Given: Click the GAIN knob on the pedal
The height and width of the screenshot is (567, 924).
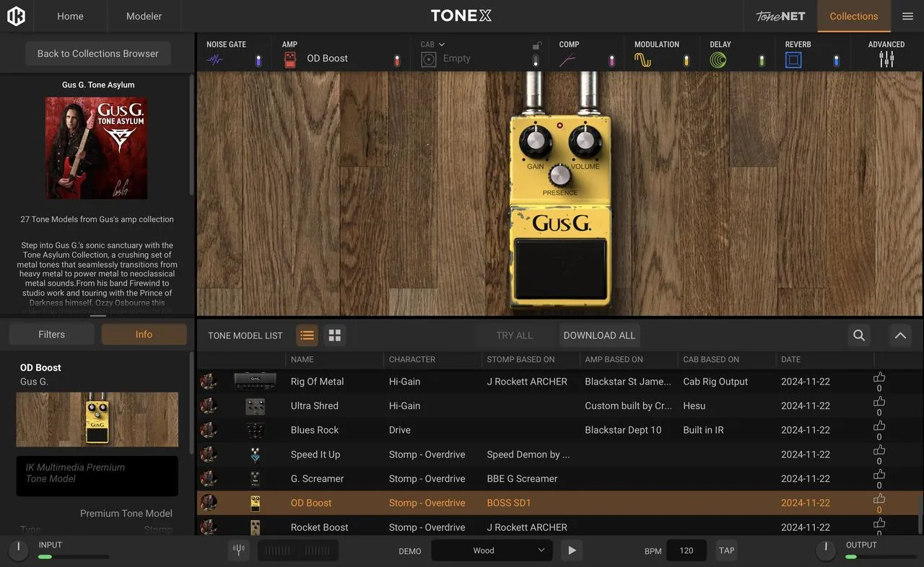Looking at the screenshot, I should [535, 142].
